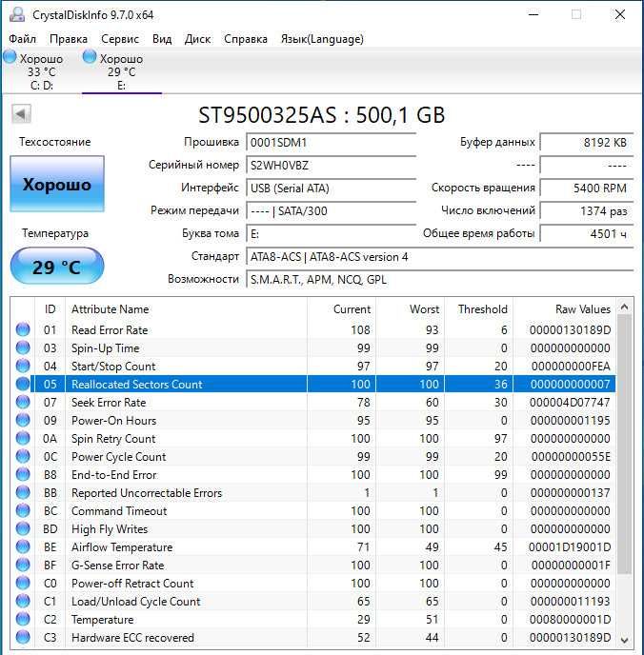The height and width of the screenshot is (655, 644).
Task: Open the Диск menu
Action: 197,39
